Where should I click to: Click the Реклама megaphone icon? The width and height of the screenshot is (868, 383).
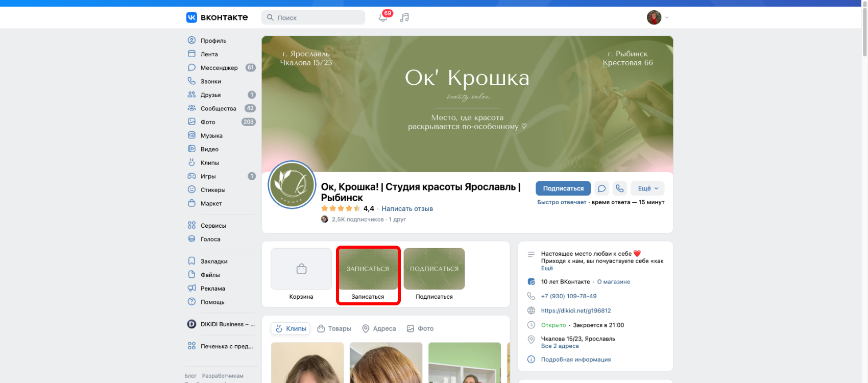coord(191,288)
